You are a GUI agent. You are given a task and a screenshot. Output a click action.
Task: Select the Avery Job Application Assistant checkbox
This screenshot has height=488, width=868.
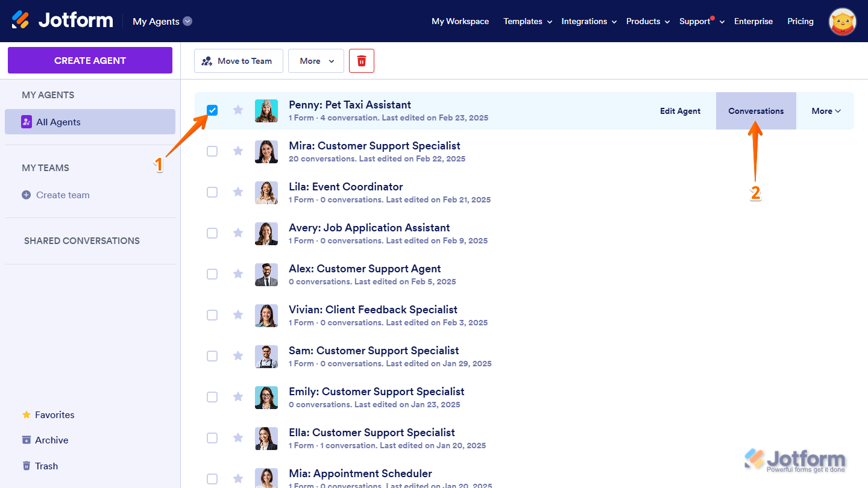pyautogui.click(x=212, y=233)
